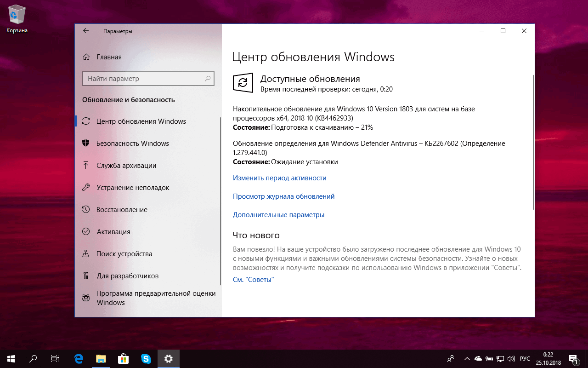Open Дополнительные параметры link

click(278, 214)
